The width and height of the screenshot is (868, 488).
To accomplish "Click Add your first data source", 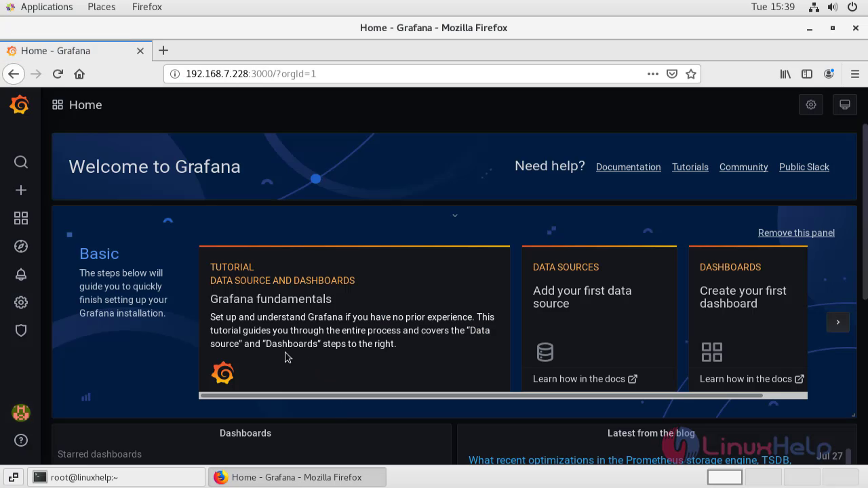I will click(582, 297).
